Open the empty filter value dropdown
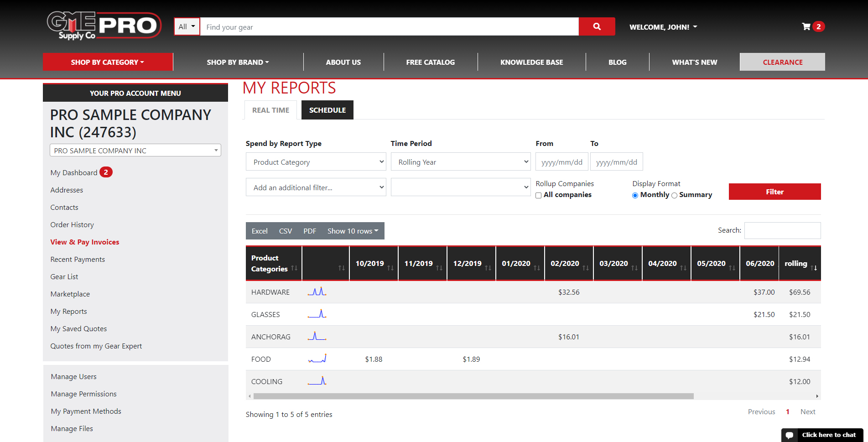The height and width of the screenshot is (442, 868). point(461,187)
